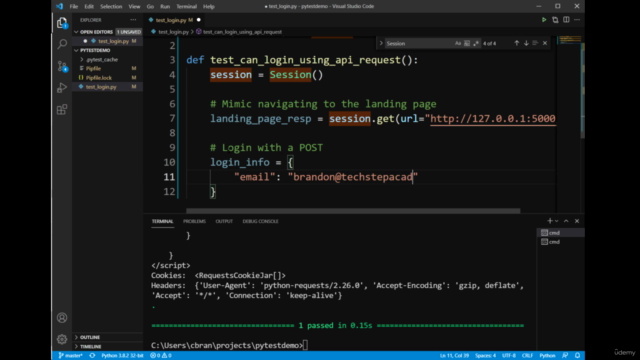Screen dimensions: 640x360
Task: Select the first cmd terminal instance
Action: tap(560, 233)
